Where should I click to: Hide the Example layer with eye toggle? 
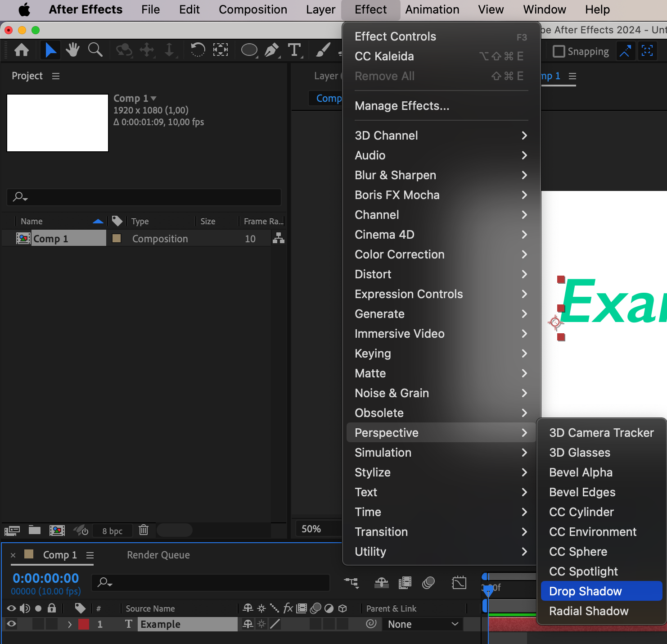tap(11, 624)
